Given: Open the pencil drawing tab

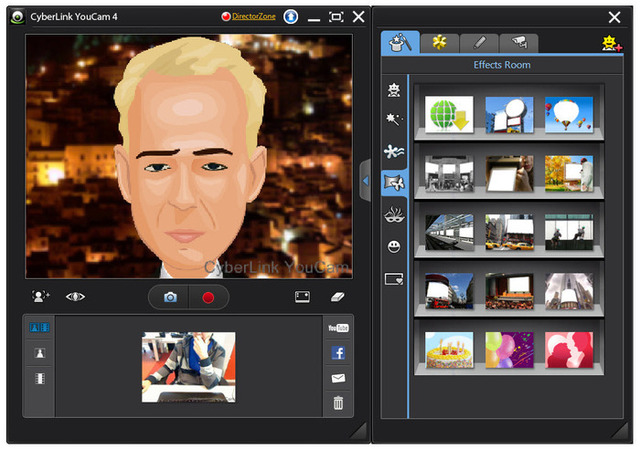Looking at the screenshot, I should (x=479, y=43).
